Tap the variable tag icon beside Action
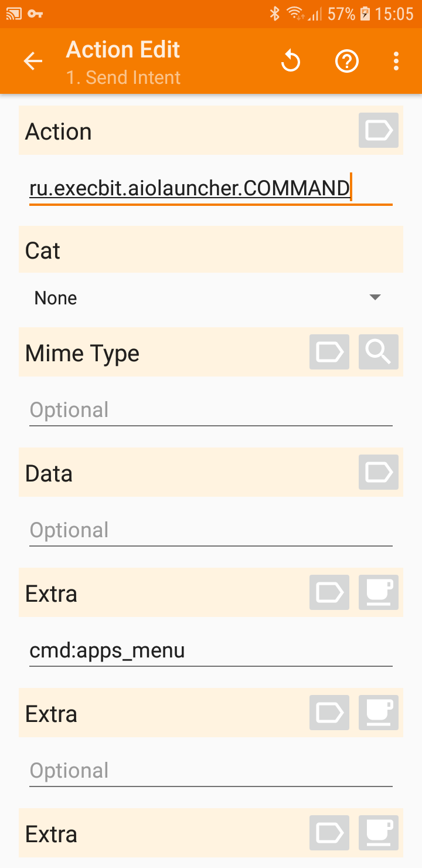The height and width of the screenshot is (868, 422). click(x=379, y=130)
